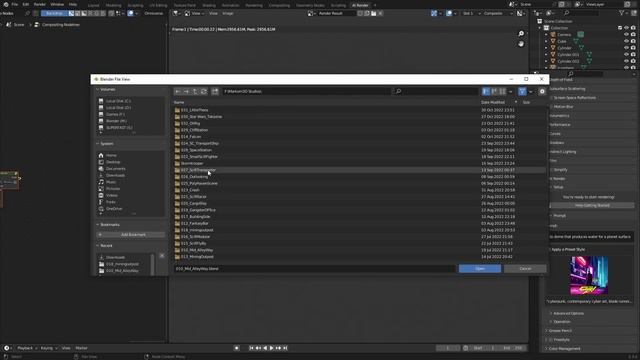Click the file browser search field
Screen dimensions: 640x360
coord(436,91)
